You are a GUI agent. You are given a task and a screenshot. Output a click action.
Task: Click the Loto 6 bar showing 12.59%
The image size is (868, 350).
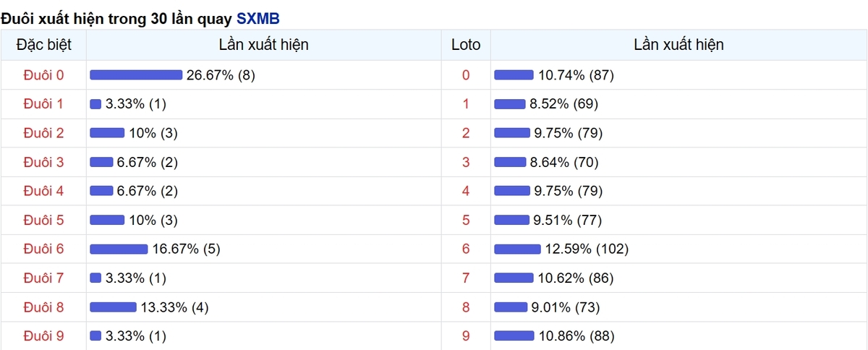[517, 249]
